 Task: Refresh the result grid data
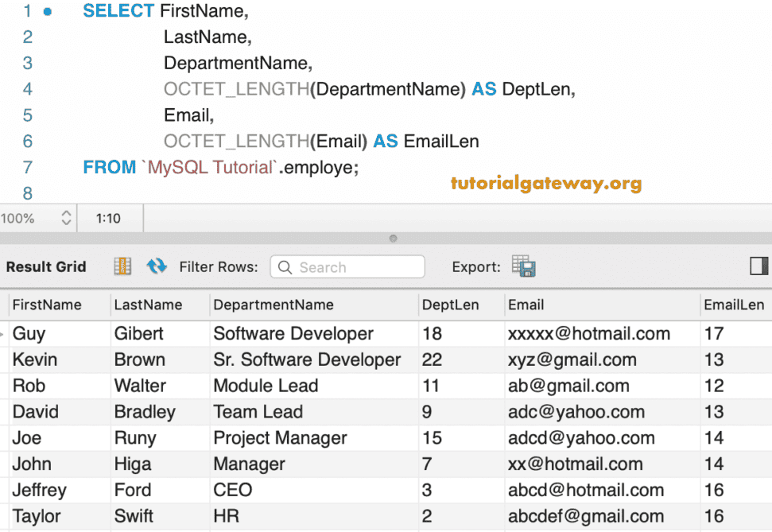[157, 266]
